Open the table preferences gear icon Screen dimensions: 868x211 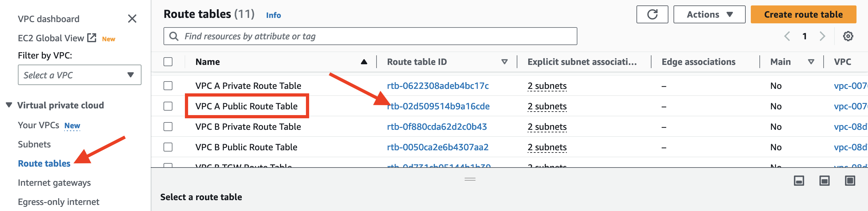click(x=848, y=36)
